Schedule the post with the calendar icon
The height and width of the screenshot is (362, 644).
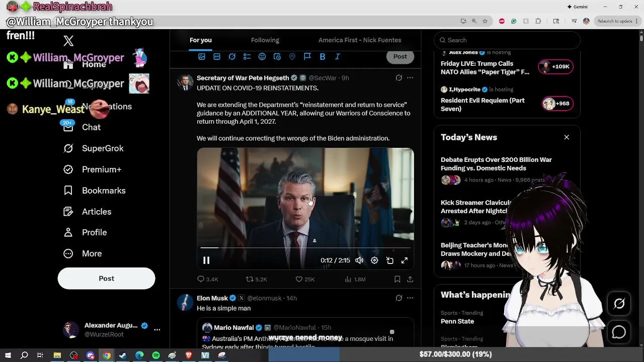(x=277, y=57)
